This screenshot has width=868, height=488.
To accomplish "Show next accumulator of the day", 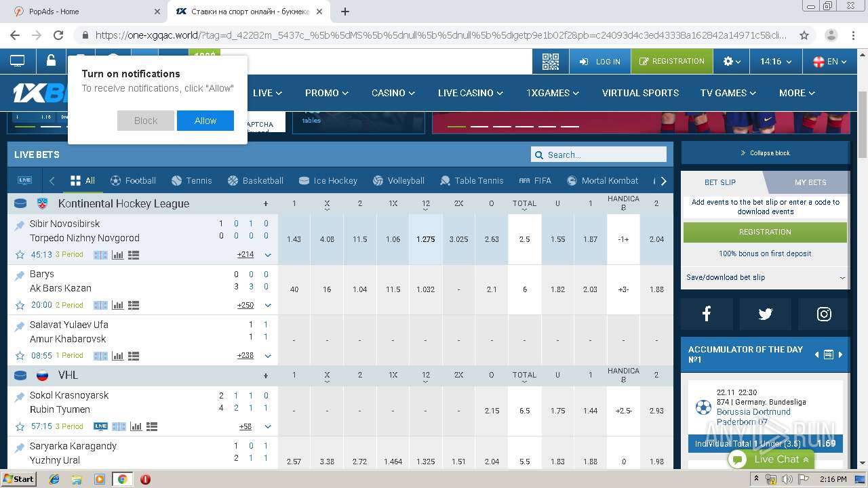I will point(840,354).
